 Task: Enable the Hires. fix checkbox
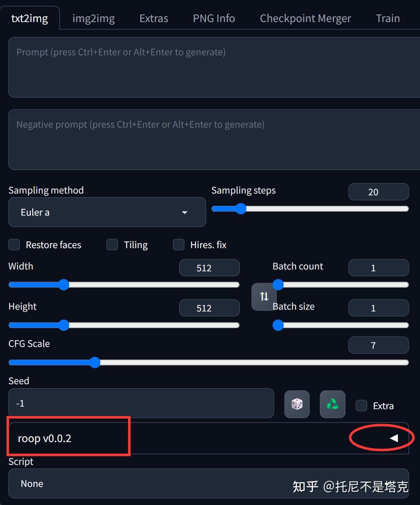179,245
